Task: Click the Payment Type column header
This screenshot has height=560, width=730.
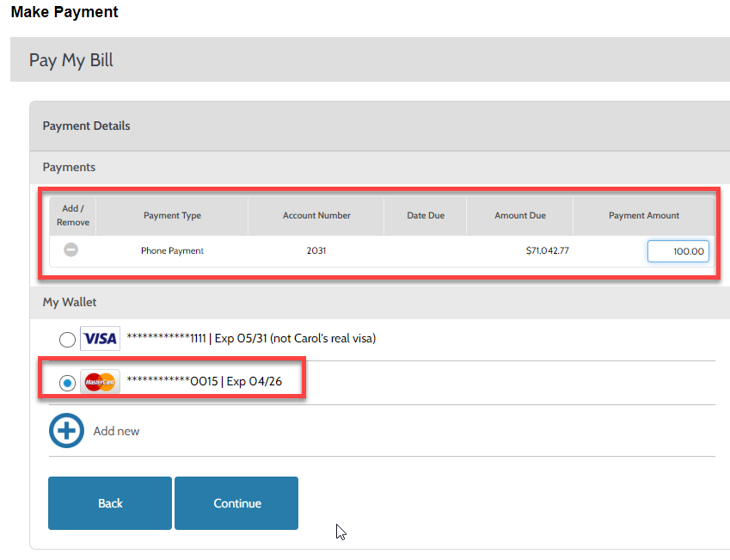Action: (x=172, y=216)
